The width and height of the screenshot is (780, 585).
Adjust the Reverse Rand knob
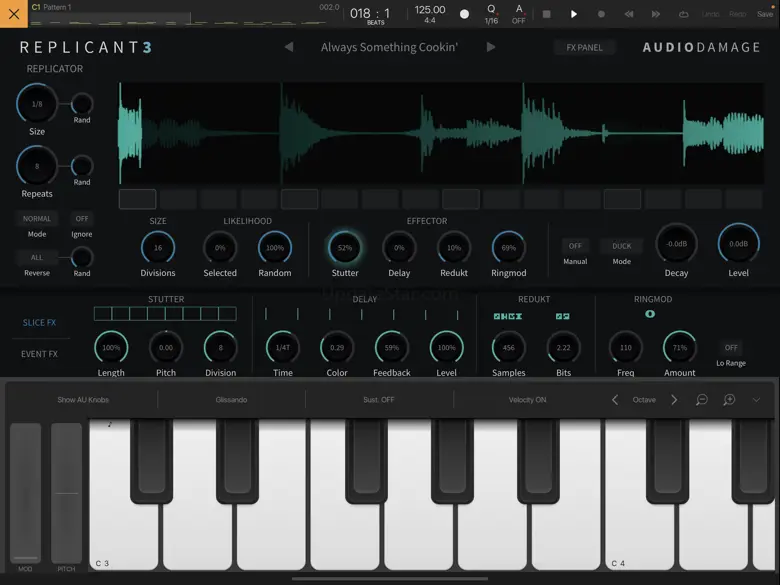pos(82,257)
